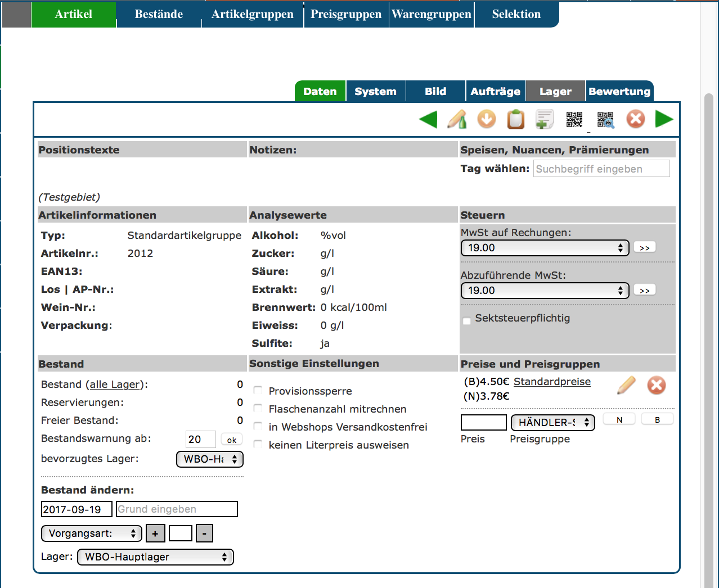
Task: Click the QR code with magnifier icon
Action: (605, 119)
